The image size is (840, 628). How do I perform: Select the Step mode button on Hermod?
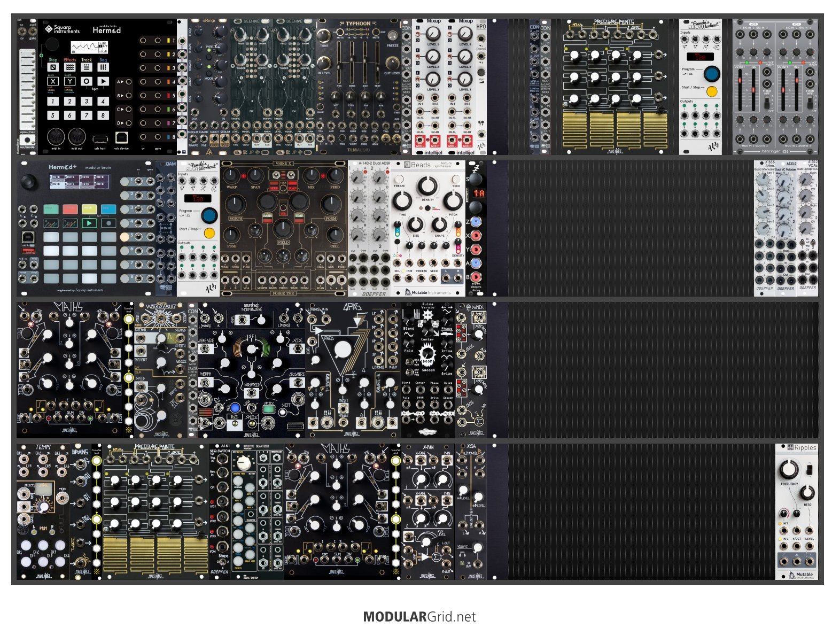[53, 67]
